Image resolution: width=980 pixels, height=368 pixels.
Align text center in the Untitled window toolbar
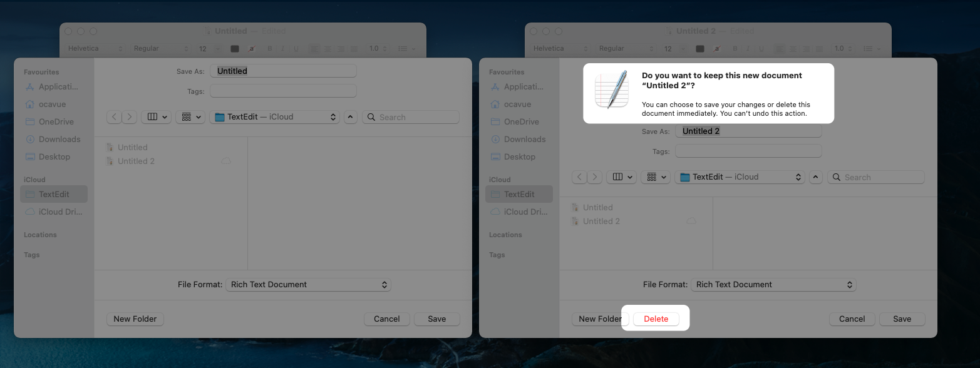(x=328, y=48)
